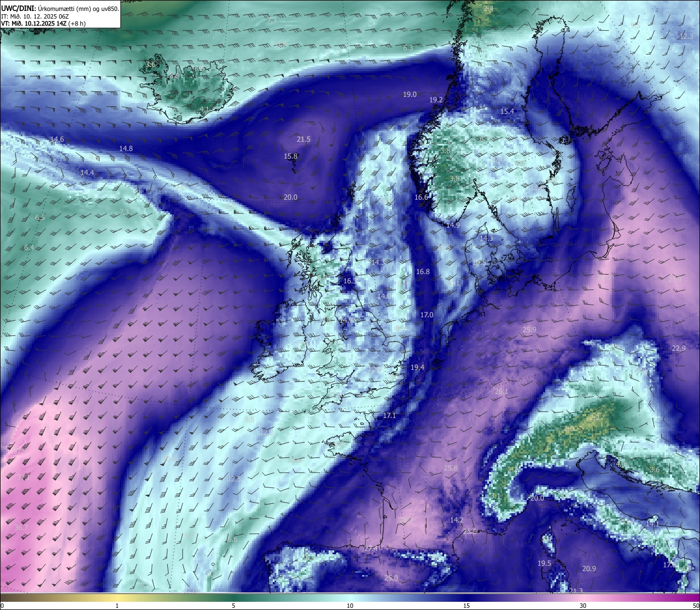This screenshot has width=700, height=610.
Task: Click the 14.8 value south of Iceland
Action: (x=126, y=148)
